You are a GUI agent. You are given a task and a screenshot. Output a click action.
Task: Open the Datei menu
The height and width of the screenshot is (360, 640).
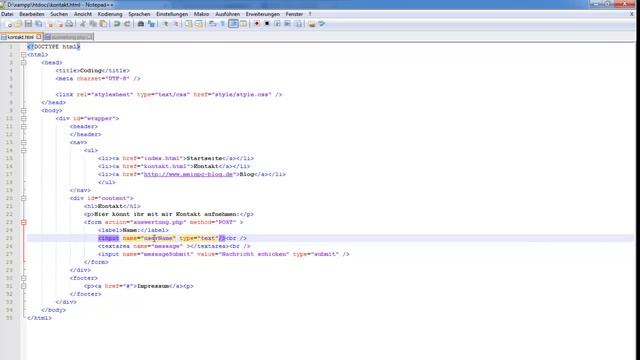[x=7, y=14]
